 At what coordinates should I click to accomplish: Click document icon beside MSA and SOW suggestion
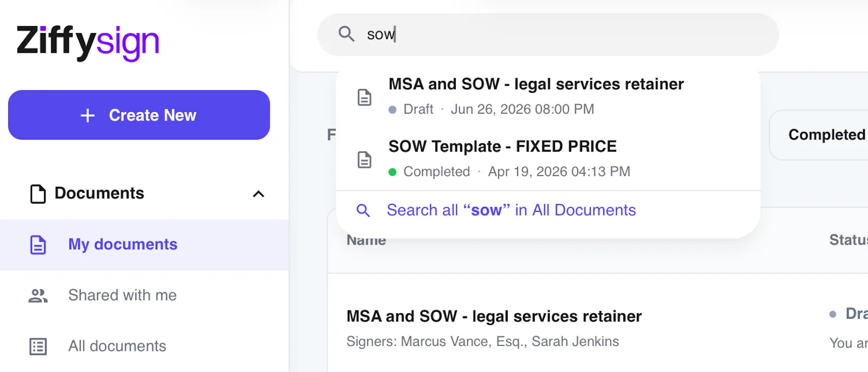[x=365, y=97]
